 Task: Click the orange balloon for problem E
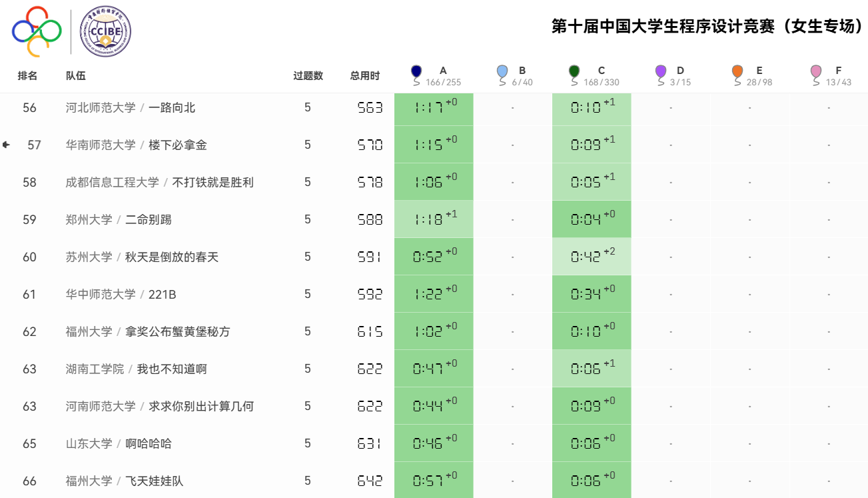[737, 72]
